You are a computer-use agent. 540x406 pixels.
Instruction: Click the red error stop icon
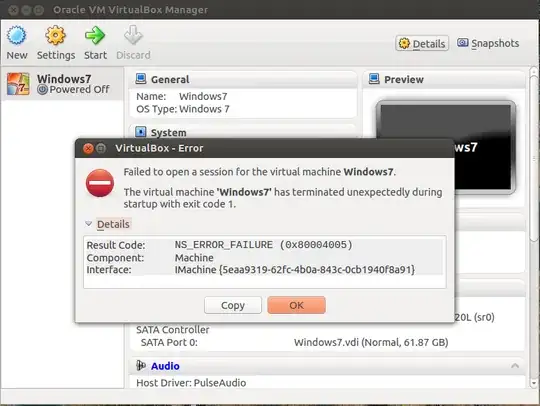(x=100, y=183)
